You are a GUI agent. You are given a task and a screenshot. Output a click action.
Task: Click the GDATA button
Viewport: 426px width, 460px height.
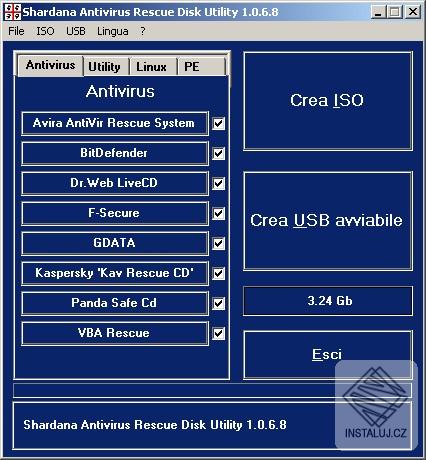[x=115, y=243]
